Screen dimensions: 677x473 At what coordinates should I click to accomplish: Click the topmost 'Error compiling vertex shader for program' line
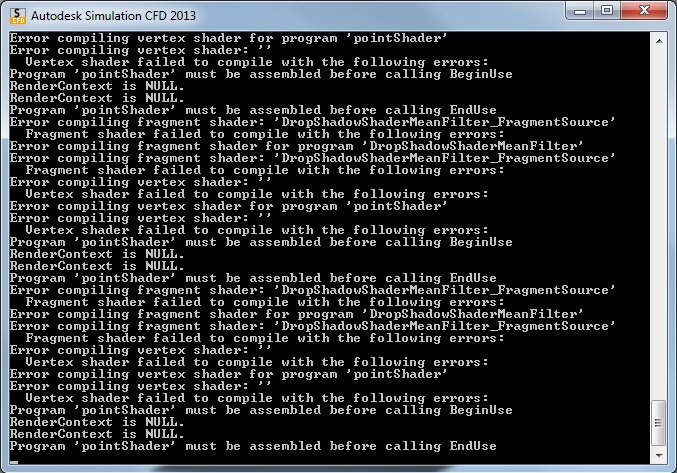click(x=228, y=38)
